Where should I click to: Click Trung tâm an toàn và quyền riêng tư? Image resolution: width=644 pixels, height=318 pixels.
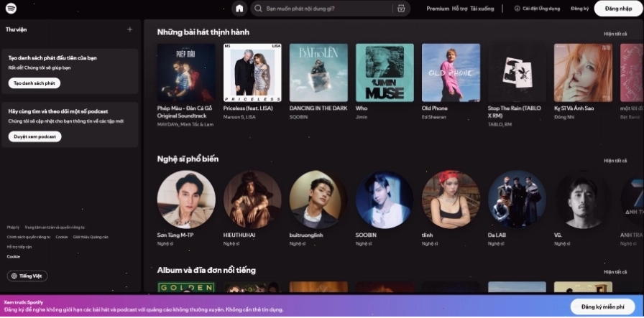(x=55, y=228)
